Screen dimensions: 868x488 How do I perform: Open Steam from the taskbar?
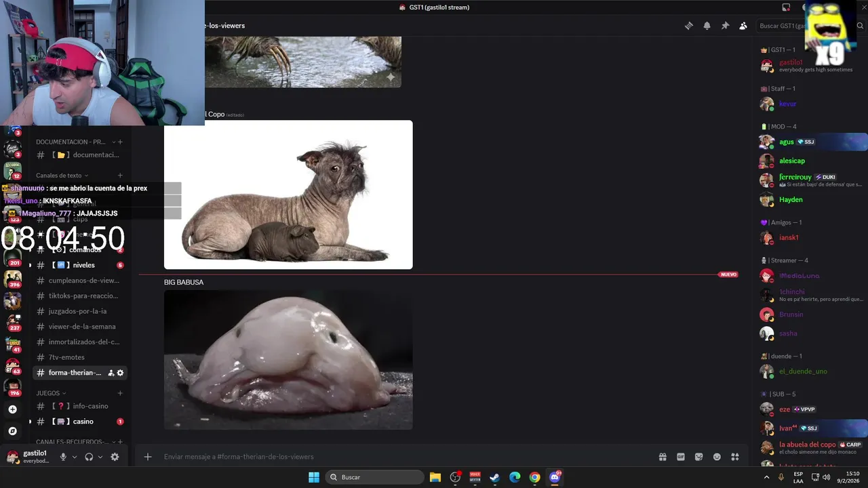pyautogui.click(x=495, y=477)
